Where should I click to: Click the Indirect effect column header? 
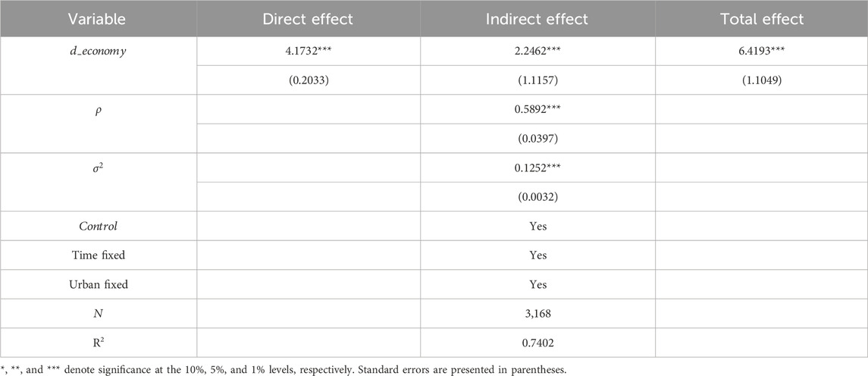pyautogui.click(x=537, y=17)
